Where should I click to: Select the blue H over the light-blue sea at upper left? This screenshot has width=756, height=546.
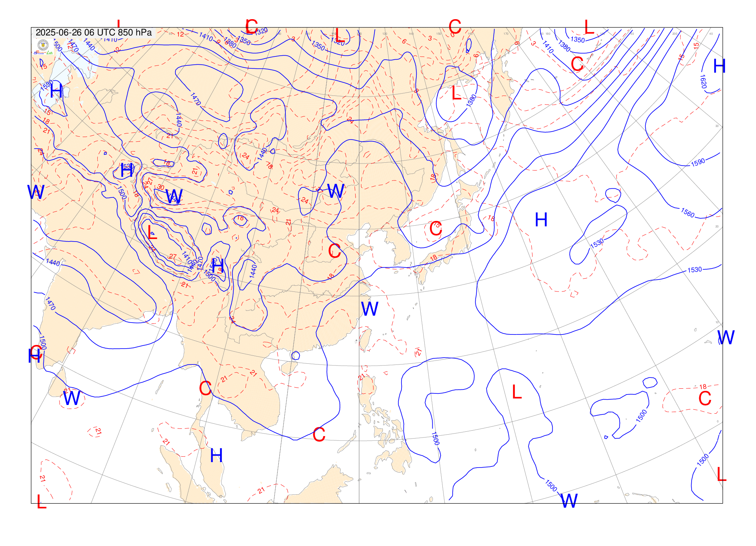[x=56, y=91]
